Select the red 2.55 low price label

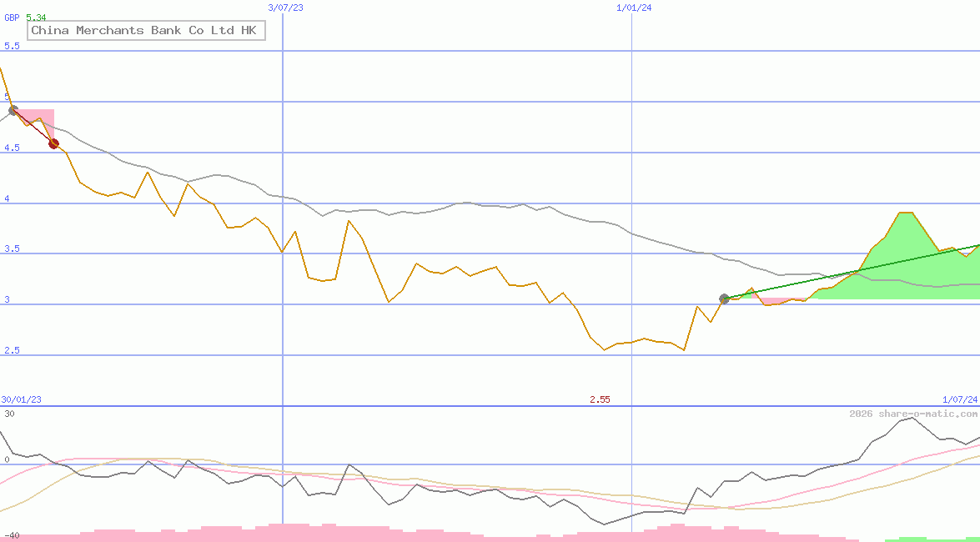(600, 399)
